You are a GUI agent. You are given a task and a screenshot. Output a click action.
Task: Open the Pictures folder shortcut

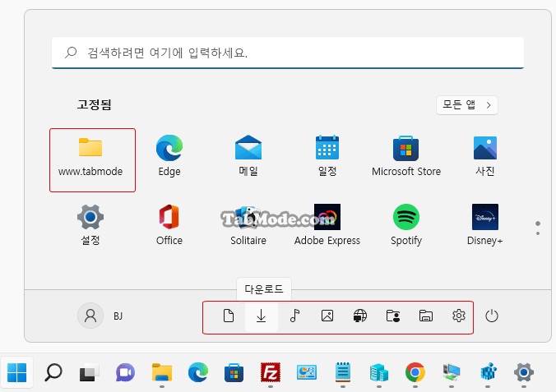(x=327, y=316)
